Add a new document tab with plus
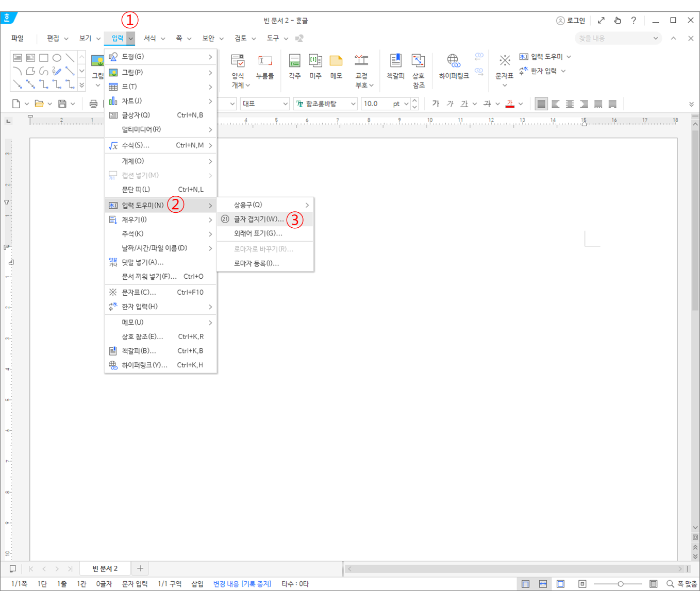This screenshot has height=591, width=700. point(140,568)
